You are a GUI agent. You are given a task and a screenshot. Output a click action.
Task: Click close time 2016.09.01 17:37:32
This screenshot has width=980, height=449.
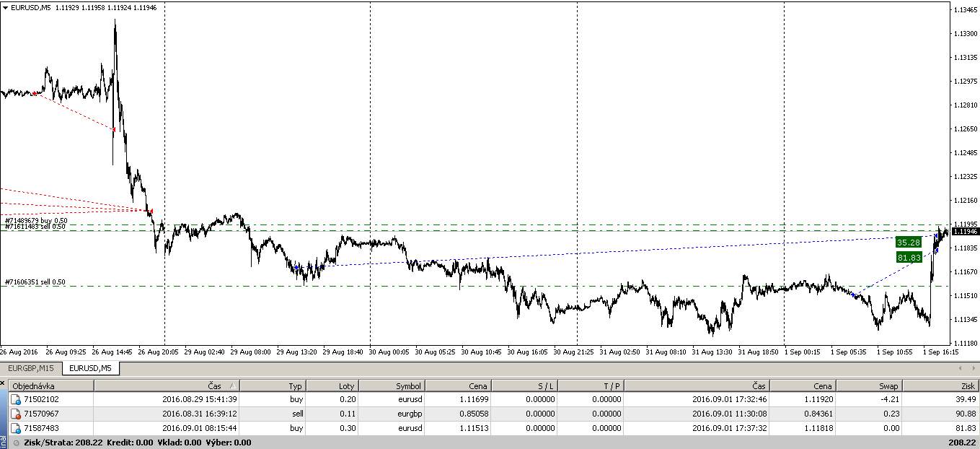click(730, 428)
